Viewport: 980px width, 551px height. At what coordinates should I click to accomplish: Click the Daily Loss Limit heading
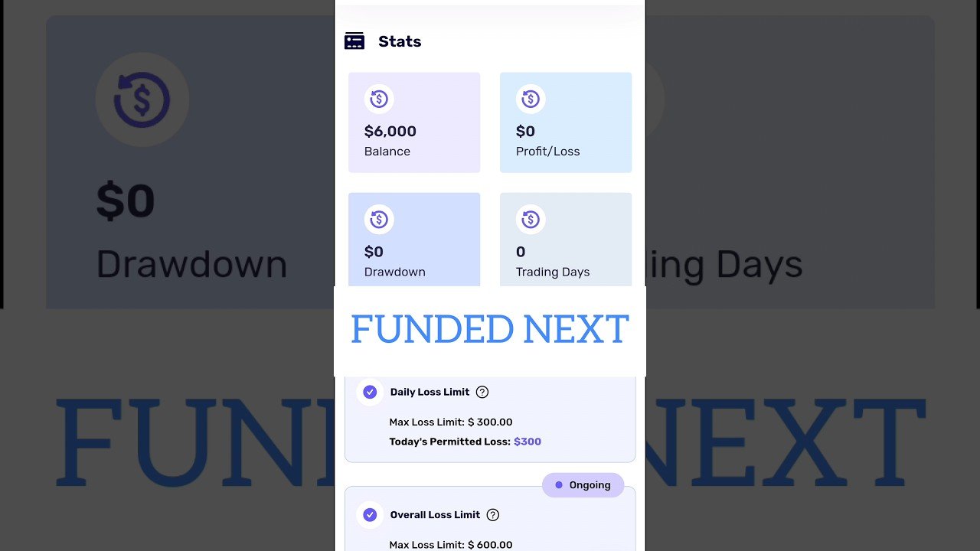point(430,392)
